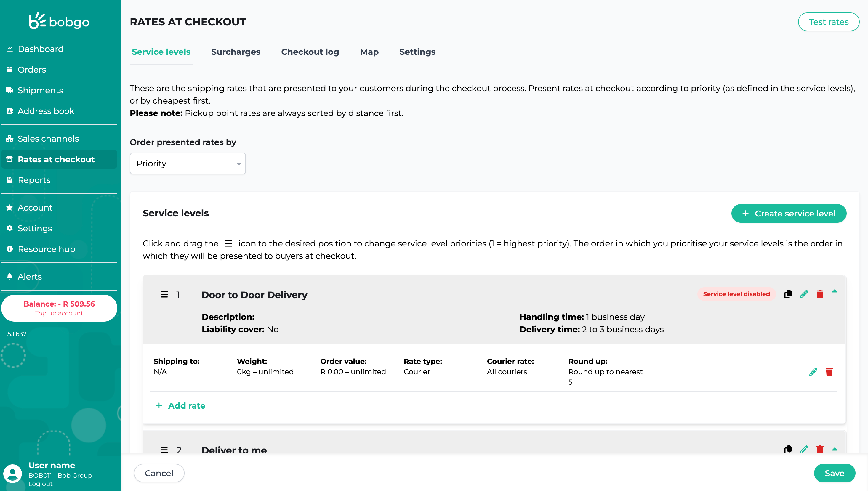Switch to the Service levels tab
868x491 pixels.
161,52
